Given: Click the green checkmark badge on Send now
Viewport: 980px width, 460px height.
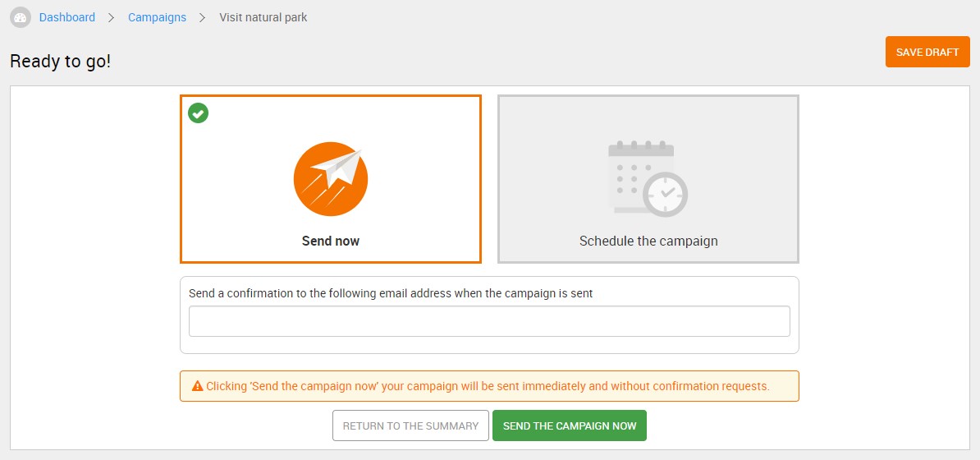Looking at the screenshot, I should tap(198, 113).
